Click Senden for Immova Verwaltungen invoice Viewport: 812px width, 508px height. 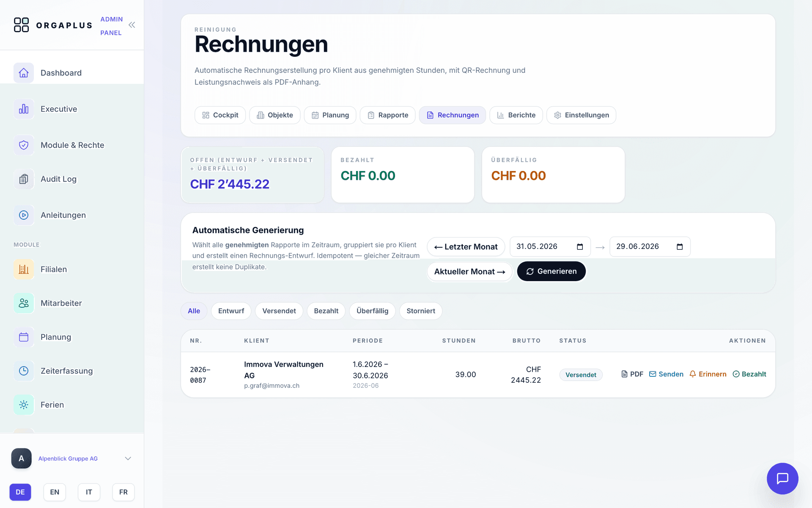click(x=666, y=374)
